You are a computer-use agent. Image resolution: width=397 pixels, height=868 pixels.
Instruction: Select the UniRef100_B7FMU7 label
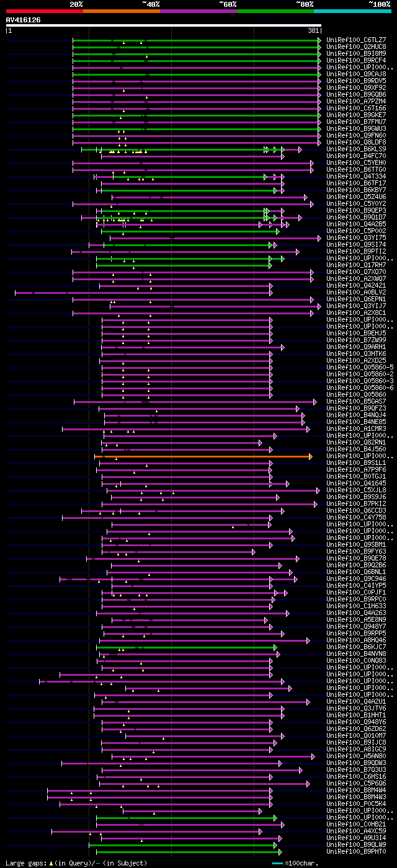click(x=357, y=122)
